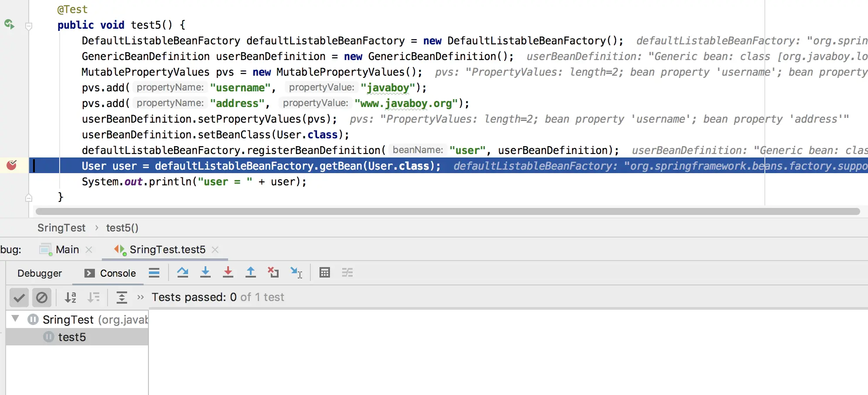Click the Step Over debugger icon
Viewport: 868px width, 395px height.
tap(183, 273)
